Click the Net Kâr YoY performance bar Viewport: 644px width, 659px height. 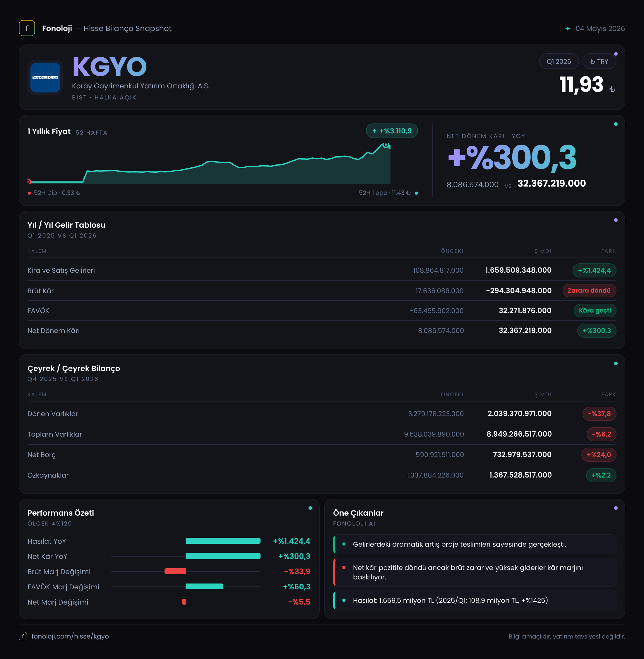pos(223,556)
